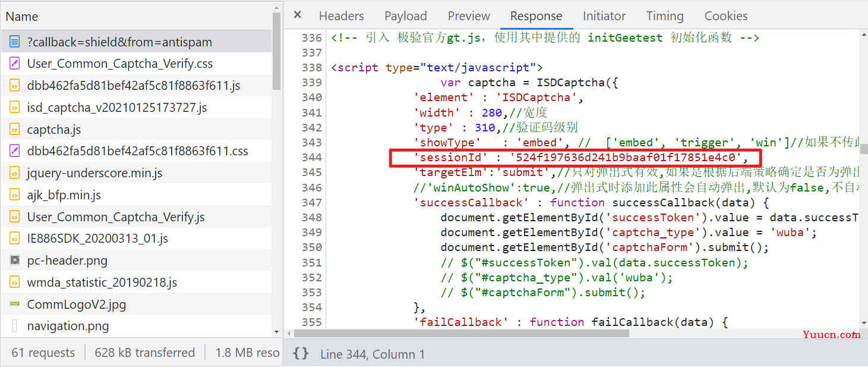Image resolution: width=868 pixels, height=367 pixels.
Task: Click request list scrollbar up arrow
Action: (x=277, y=7)
